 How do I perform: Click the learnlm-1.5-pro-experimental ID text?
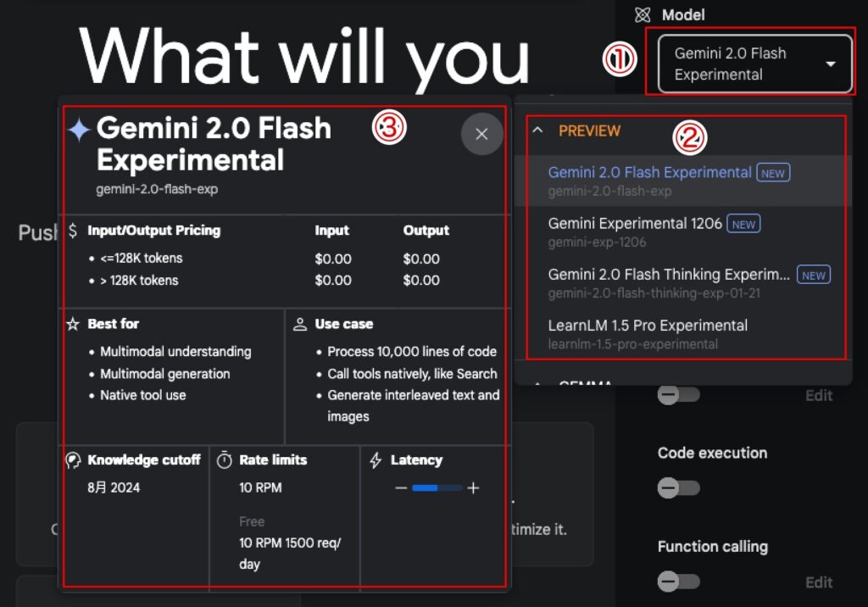pos(632,344)
